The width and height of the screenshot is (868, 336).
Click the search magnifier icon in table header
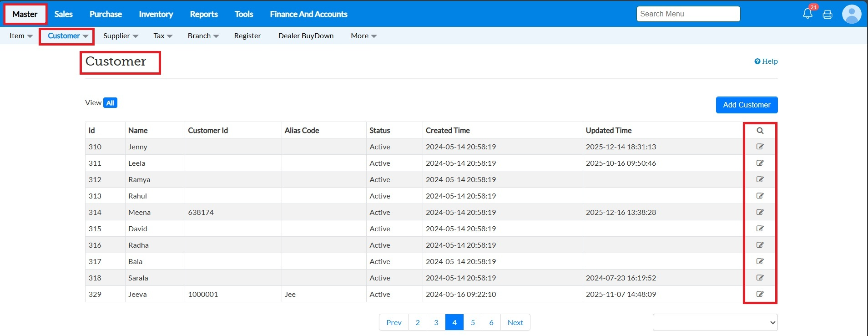tap(760, 131)
